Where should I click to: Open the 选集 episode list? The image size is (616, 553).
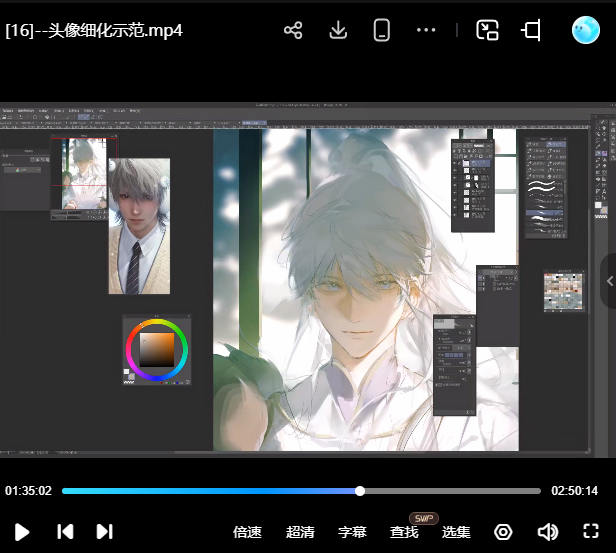[456, 532]
